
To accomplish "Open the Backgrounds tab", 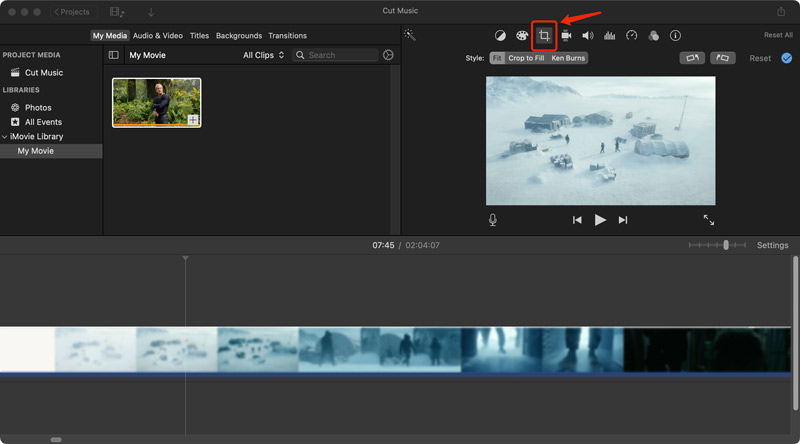I will (239, 36).
